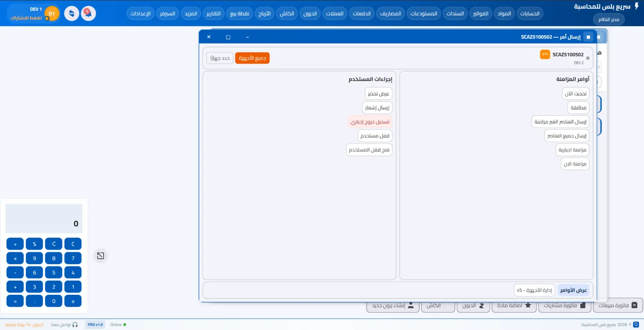Open the D1 user avatar
This screenshot has height=330, width=644.
[x=52, y=14]
